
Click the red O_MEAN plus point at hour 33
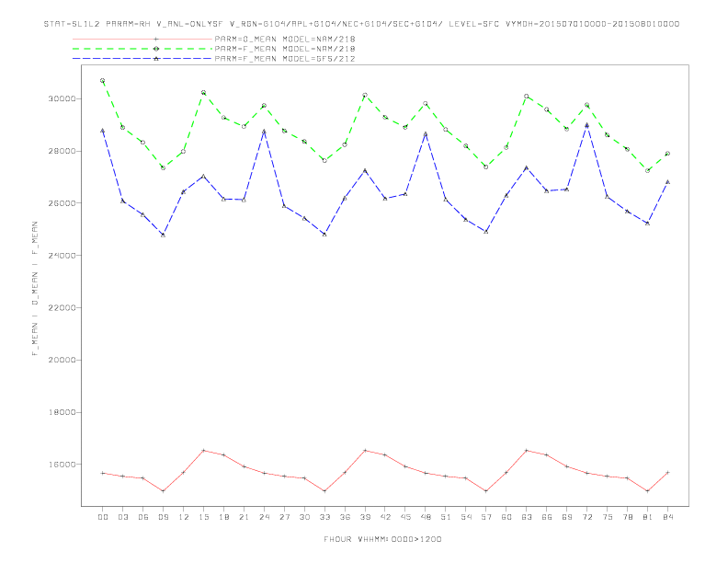pos(325,491)
